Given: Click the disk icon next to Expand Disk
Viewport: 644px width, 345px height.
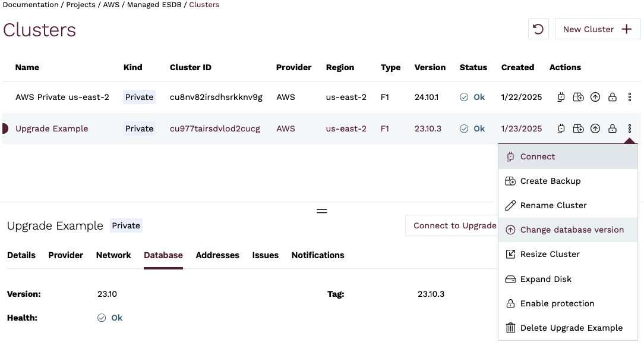Looking at the screenshot, I should (x=510, y=279).
